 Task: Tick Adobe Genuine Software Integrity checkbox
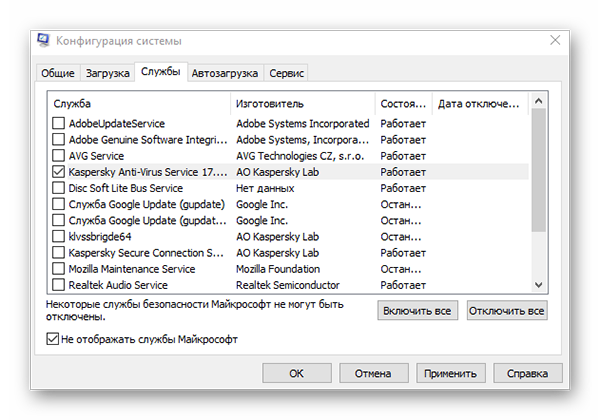pos(58,139)
